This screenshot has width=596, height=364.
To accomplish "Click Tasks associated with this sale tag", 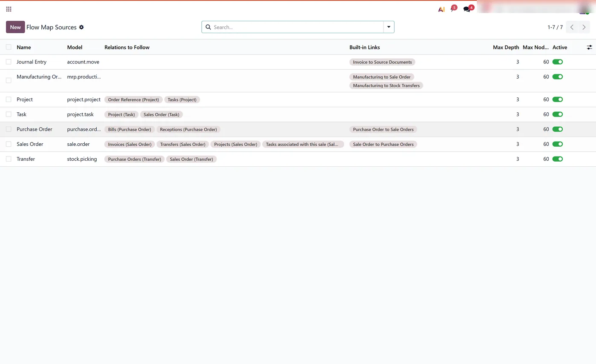I will coord(303,144).
